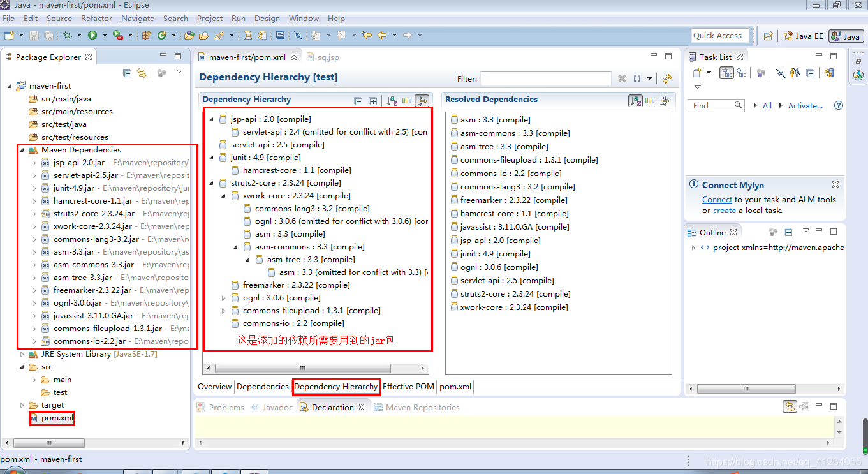Click the Save icon in main toolbar

coord(34,35)
